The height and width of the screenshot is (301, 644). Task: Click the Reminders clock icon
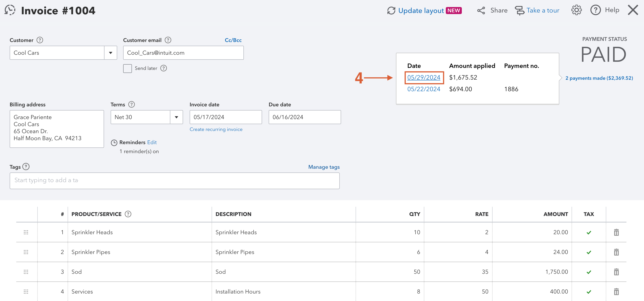(114, 142)
